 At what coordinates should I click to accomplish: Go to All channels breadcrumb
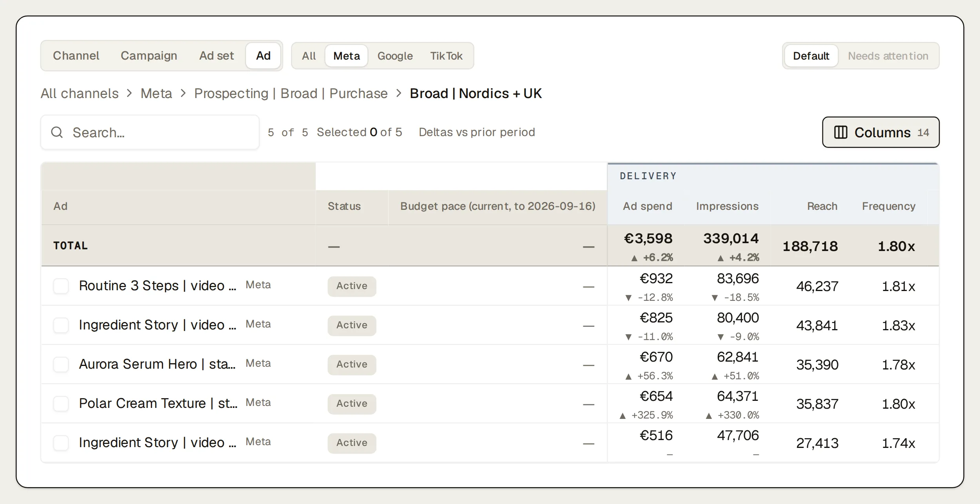click(x=80, y=93)
